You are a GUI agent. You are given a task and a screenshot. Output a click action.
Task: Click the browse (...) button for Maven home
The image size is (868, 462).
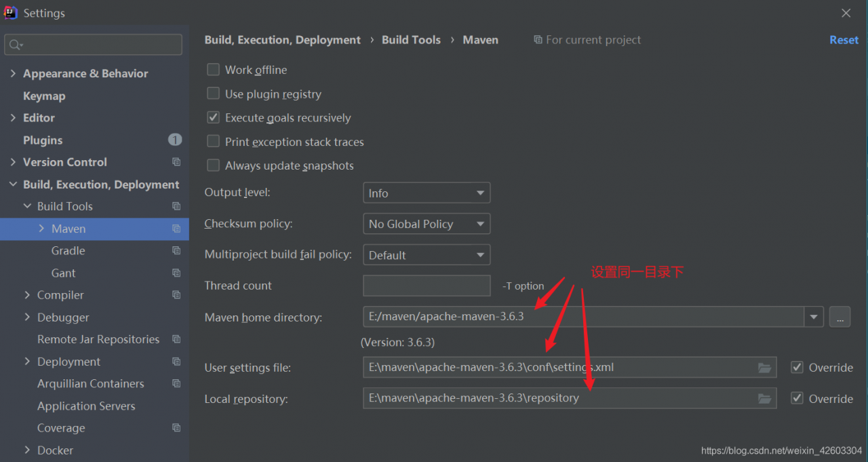pos(840,317)
